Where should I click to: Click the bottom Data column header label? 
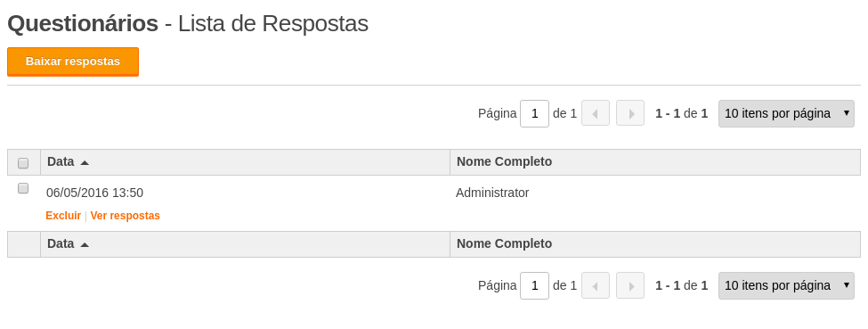point(61,243)
